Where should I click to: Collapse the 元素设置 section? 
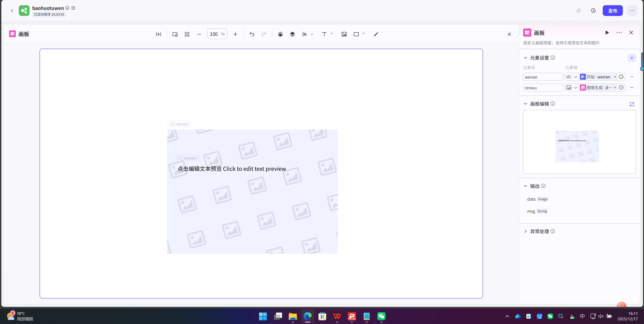click(x=525, y=58)
